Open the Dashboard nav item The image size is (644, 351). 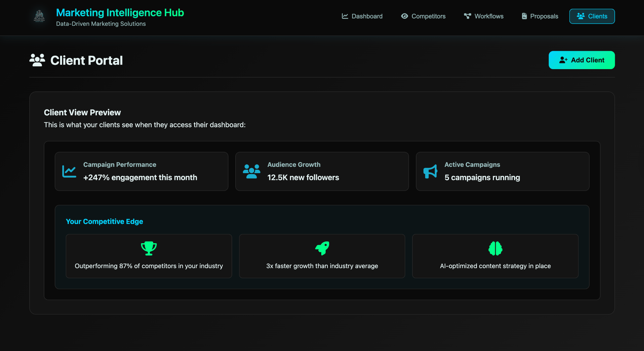point(362,16)
